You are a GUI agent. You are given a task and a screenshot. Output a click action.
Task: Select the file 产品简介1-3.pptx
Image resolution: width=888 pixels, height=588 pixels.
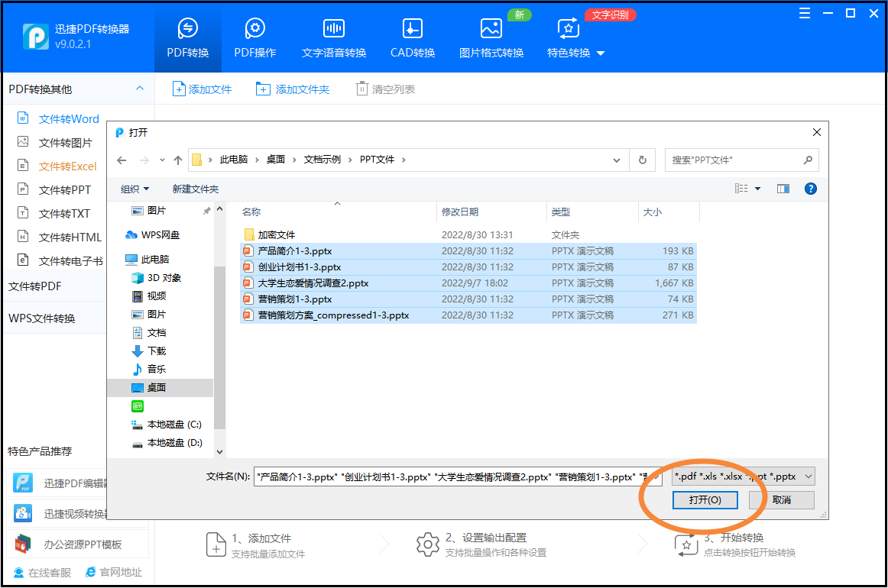(468, 250)
